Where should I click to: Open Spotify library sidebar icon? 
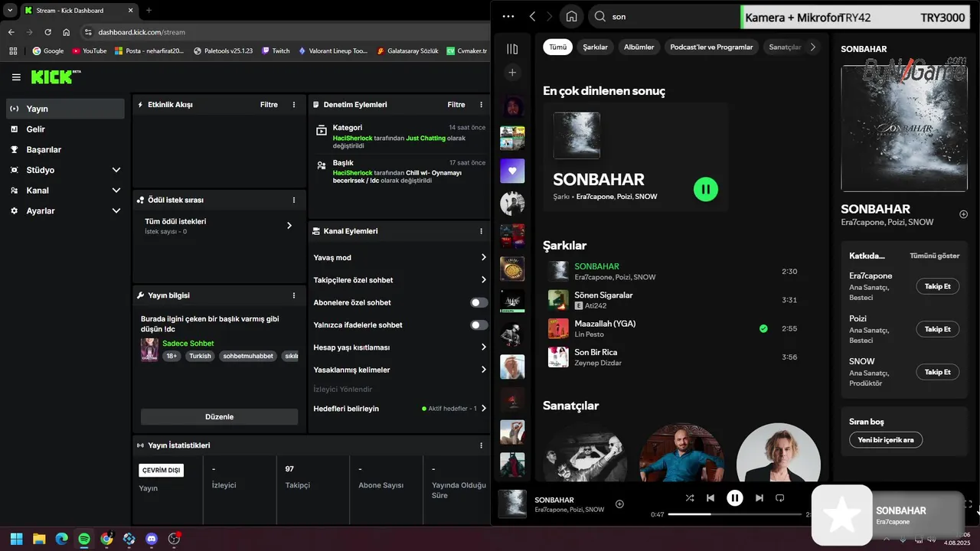point(512,49)
